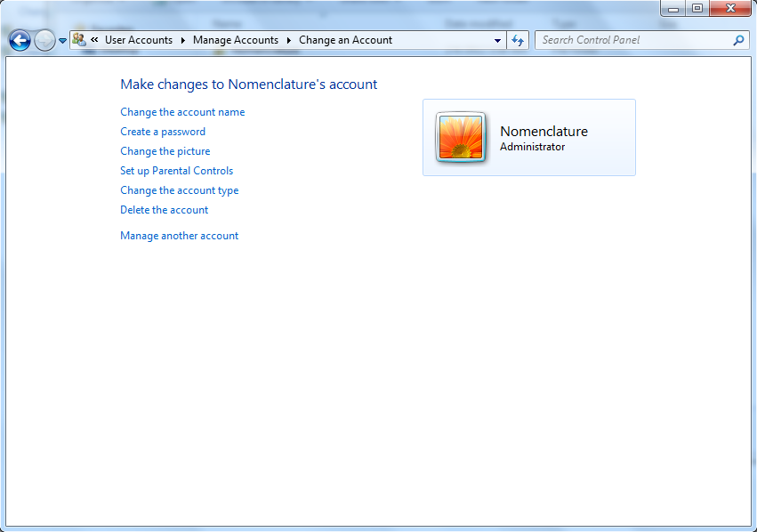Click the Administrator label

532,147
